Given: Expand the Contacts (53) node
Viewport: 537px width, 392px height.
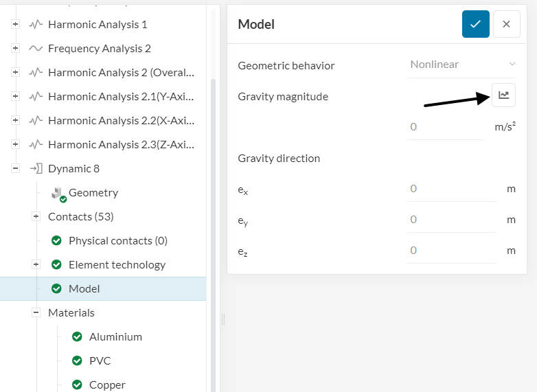Looking at the screenshot, I should point(36,217).
